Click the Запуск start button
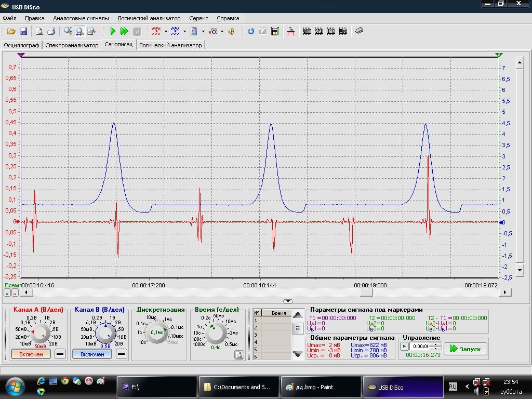 pyautogui.click(x=465, y=349)
